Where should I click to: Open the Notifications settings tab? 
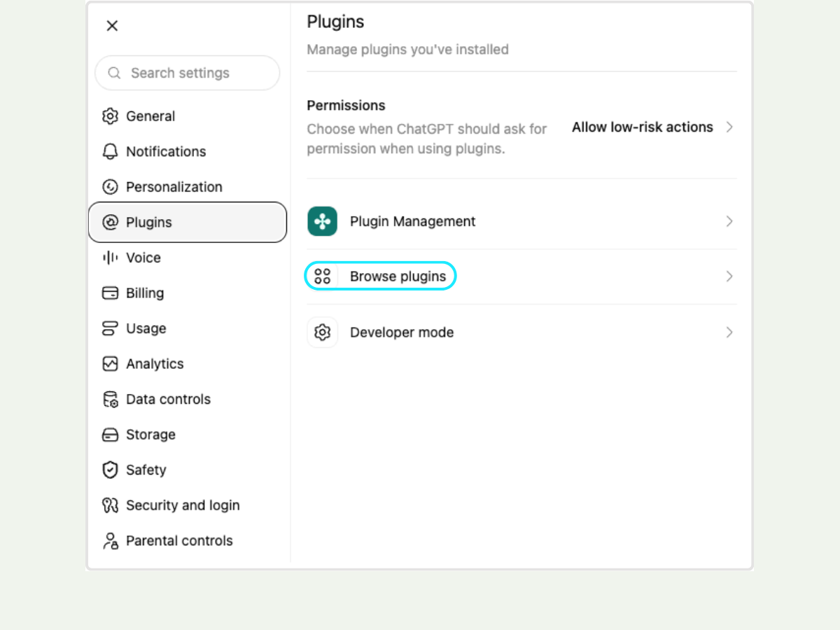click(x=188, y=152)
